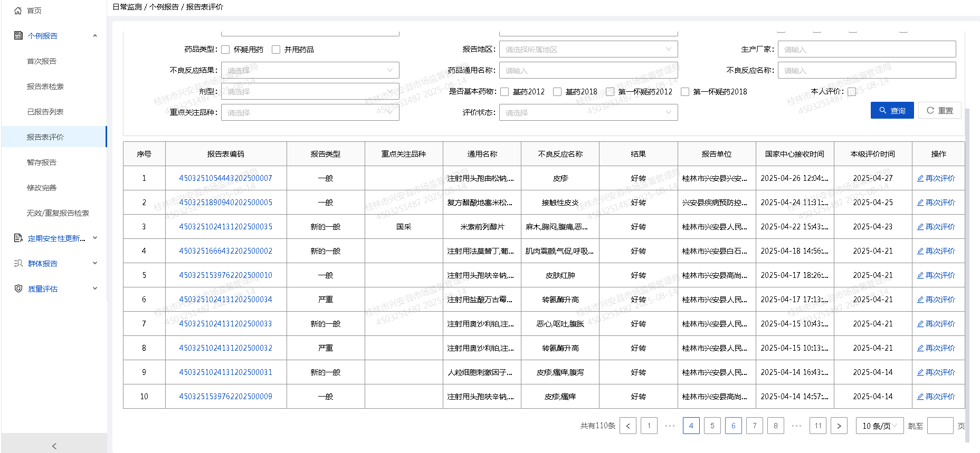Open the 报告地区 dropdown
980x453 pixels.
click(588, 50)
